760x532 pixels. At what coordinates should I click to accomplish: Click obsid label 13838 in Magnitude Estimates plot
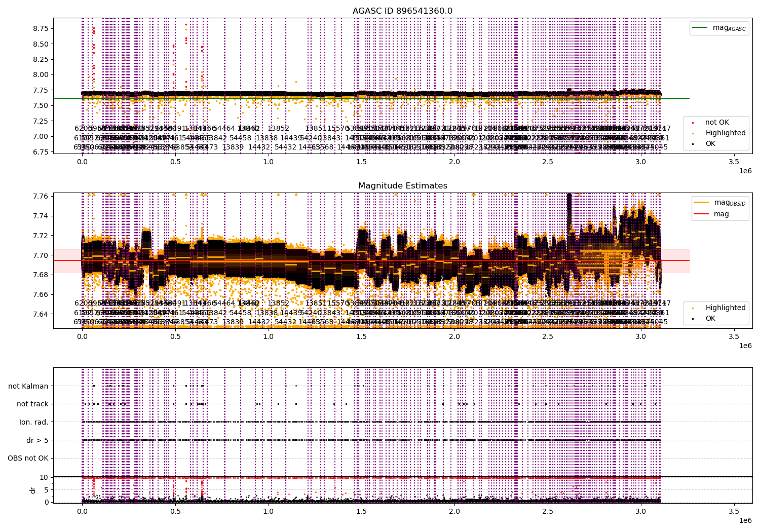pos(267,313)
